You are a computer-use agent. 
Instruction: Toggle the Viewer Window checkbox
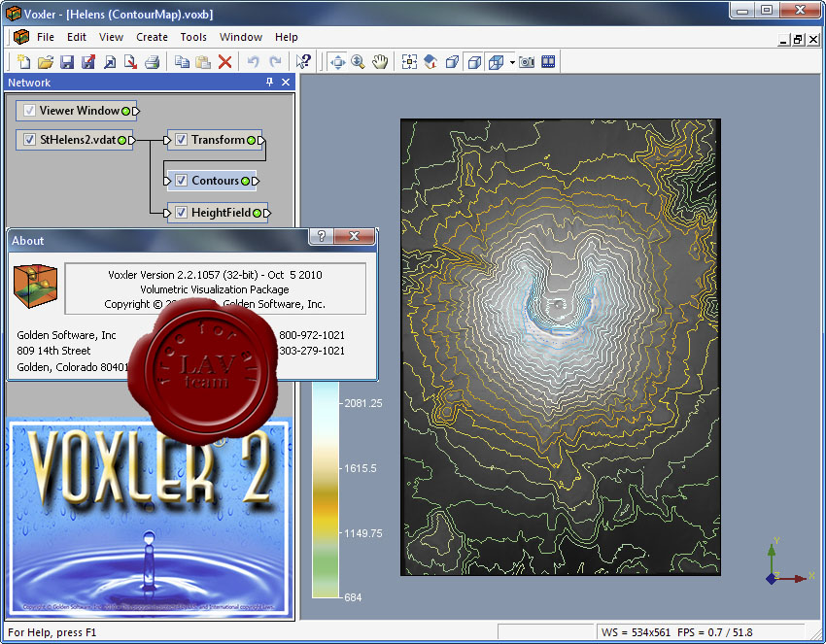(x=29, y=111)
